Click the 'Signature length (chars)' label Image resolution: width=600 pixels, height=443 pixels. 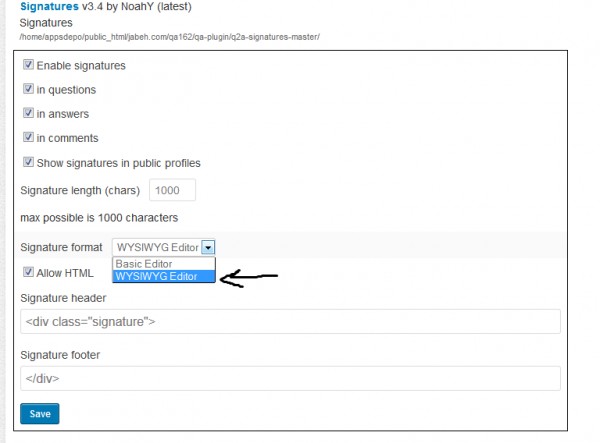tap(80, 190)
